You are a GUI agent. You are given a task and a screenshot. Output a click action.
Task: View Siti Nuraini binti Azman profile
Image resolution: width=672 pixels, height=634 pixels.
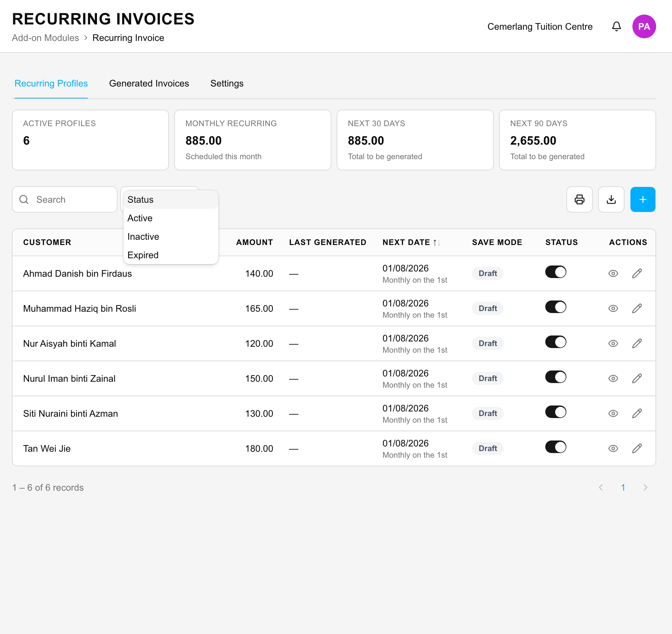(613, 413)
